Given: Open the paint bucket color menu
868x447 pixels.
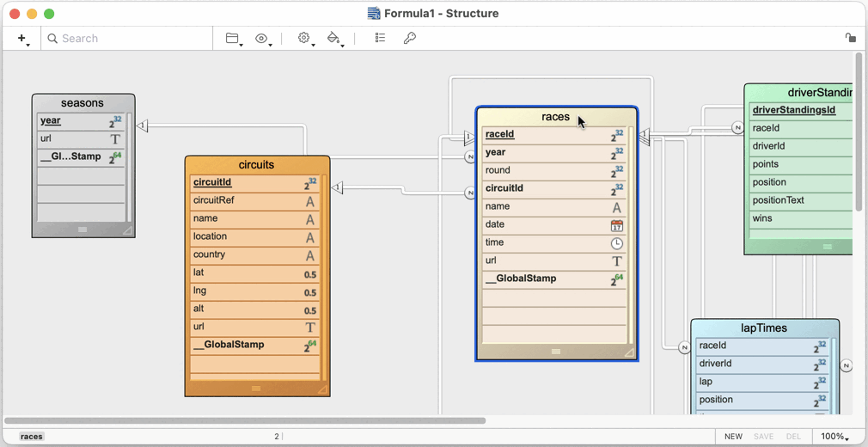Looking at the screenshot, I should (334, 38).
